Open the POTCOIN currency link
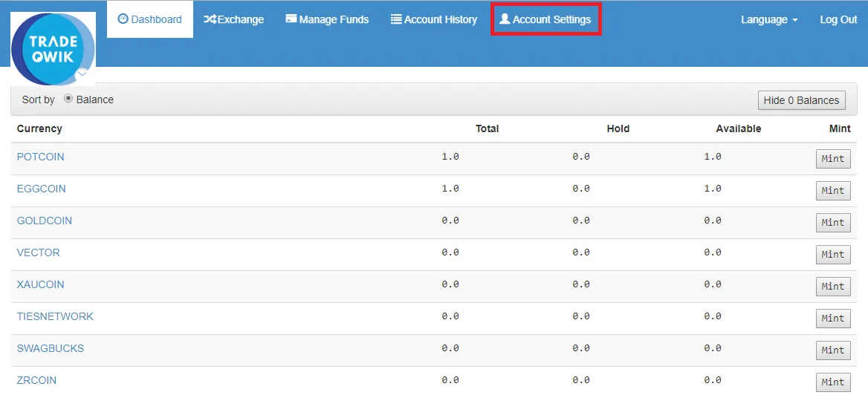Viewport: 868px width, 398px height. (40, 157)
